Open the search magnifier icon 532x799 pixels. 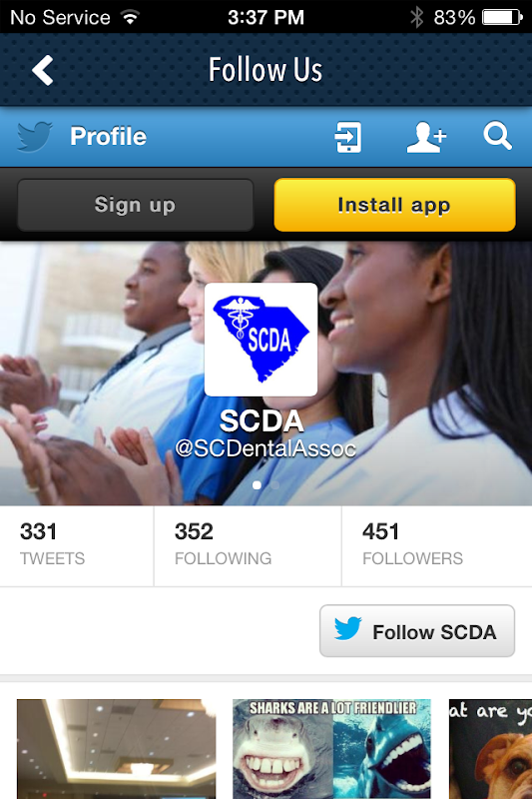[x=497, y=136]
